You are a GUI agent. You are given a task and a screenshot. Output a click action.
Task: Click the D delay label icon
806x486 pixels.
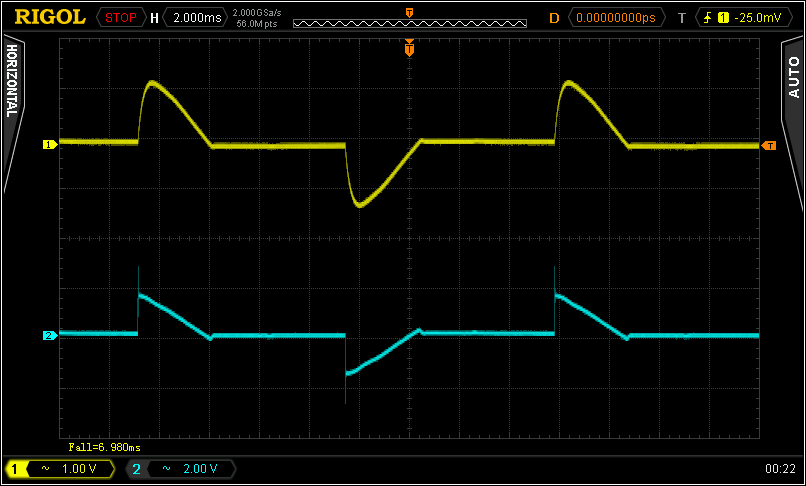click(x=554, y=18)
